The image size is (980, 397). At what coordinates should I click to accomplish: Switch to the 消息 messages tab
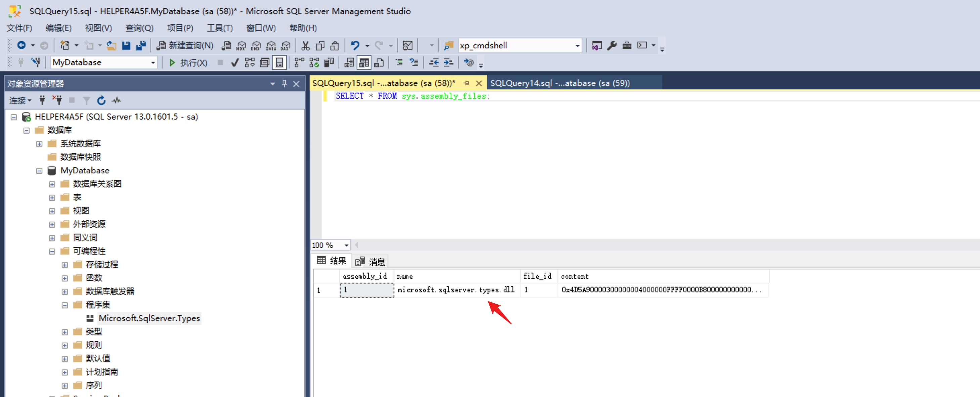point(370,261)
